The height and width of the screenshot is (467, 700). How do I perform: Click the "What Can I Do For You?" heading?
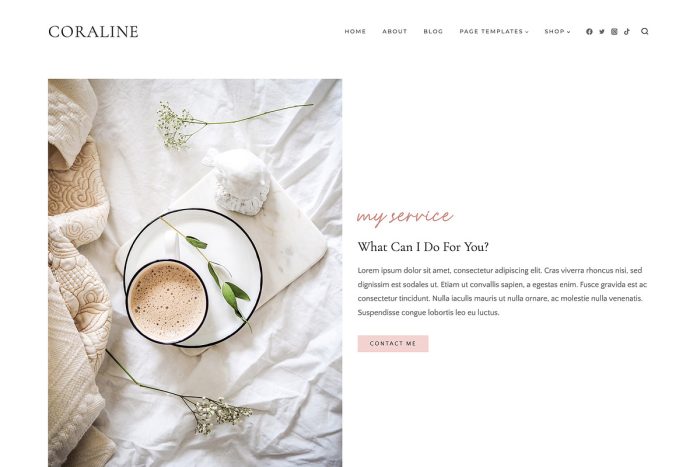coord(423,247)
